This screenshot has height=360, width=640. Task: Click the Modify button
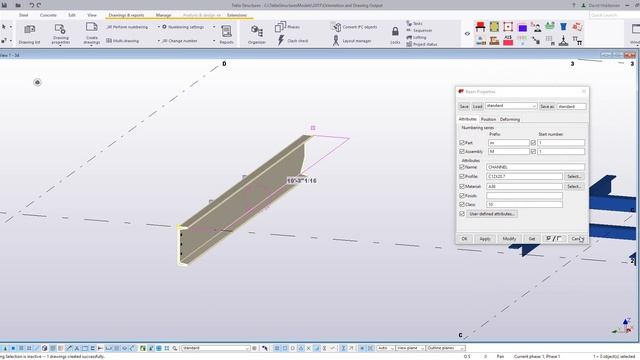[x=509, y=239]
